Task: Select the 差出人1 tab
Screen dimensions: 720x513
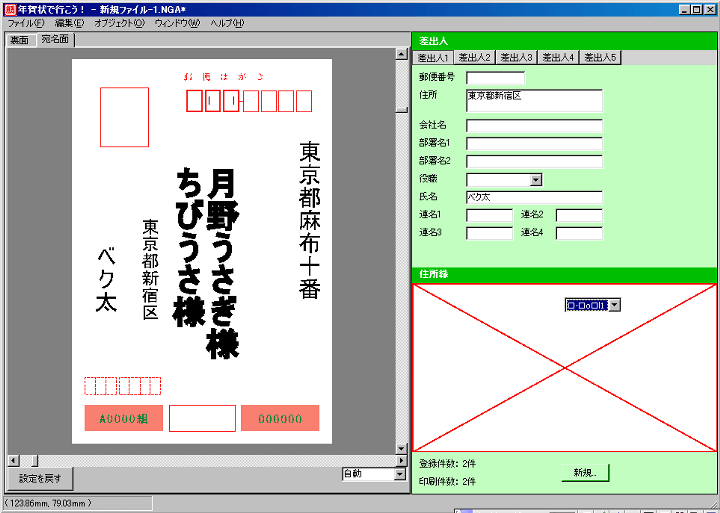Action: point(433,57)
